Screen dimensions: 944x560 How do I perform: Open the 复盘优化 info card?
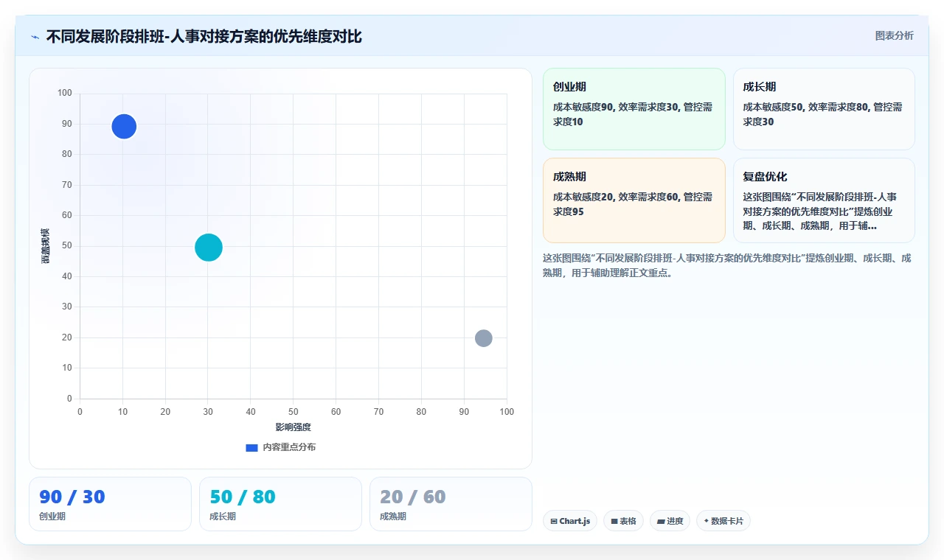(x=824, y=200)
